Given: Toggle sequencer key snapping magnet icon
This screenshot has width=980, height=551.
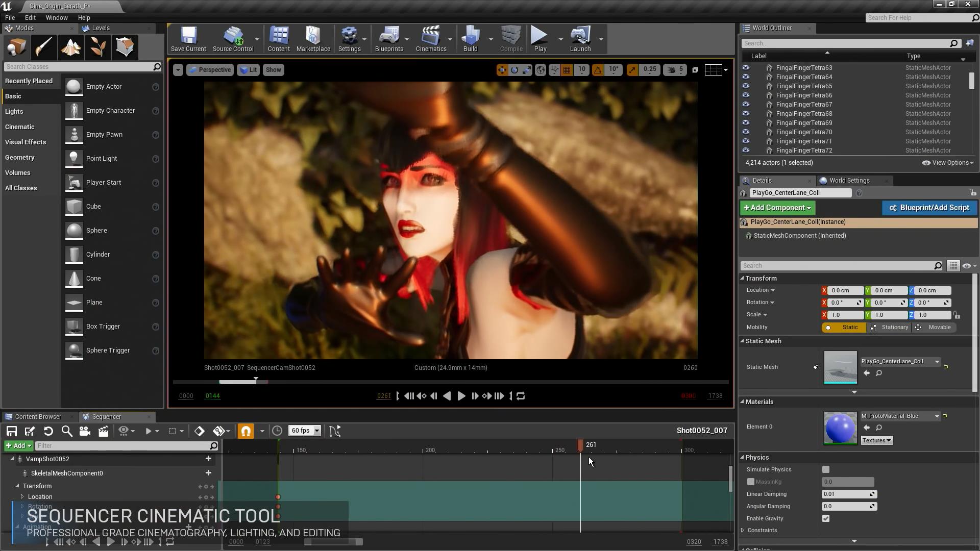Looking at the screenshot, I should 246,431.
